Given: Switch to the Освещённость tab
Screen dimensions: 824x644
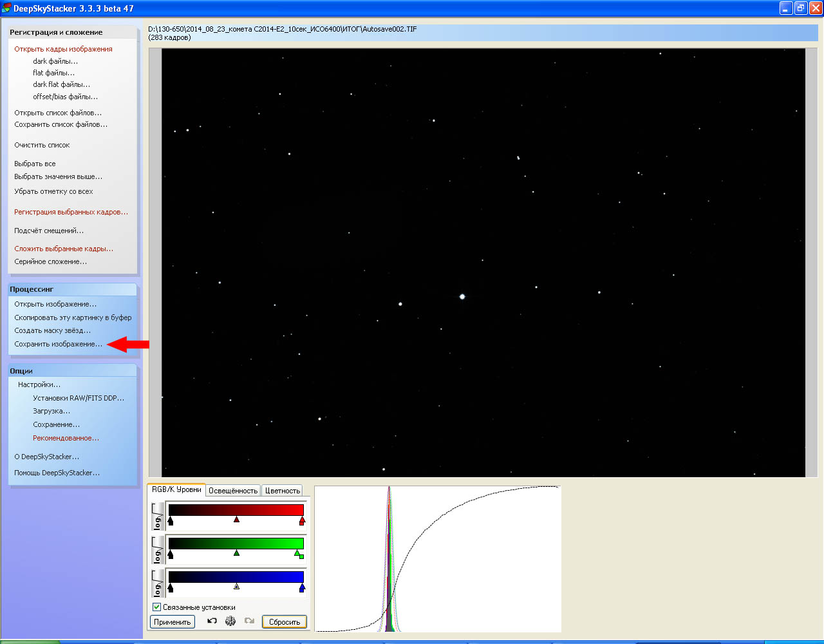Looking at the screenshot, I should coord(233,491).
